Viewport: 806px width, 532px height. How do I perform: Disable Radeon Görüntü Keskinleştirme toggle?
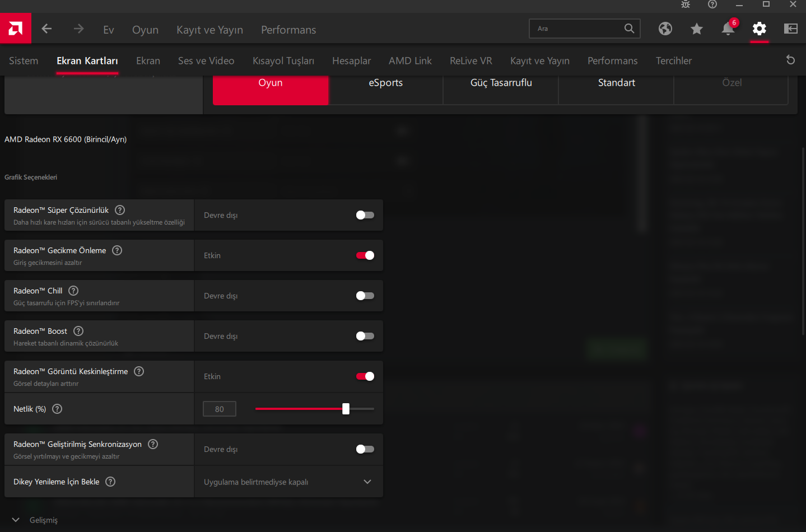tap(365, 376)
